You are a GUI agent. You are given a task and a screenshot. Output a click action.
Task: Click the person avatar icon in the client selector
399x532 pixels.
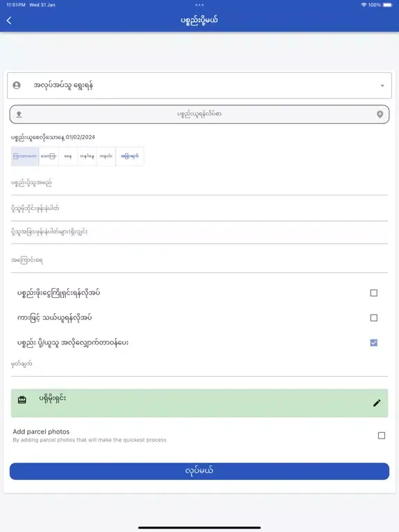pos(17,85)
